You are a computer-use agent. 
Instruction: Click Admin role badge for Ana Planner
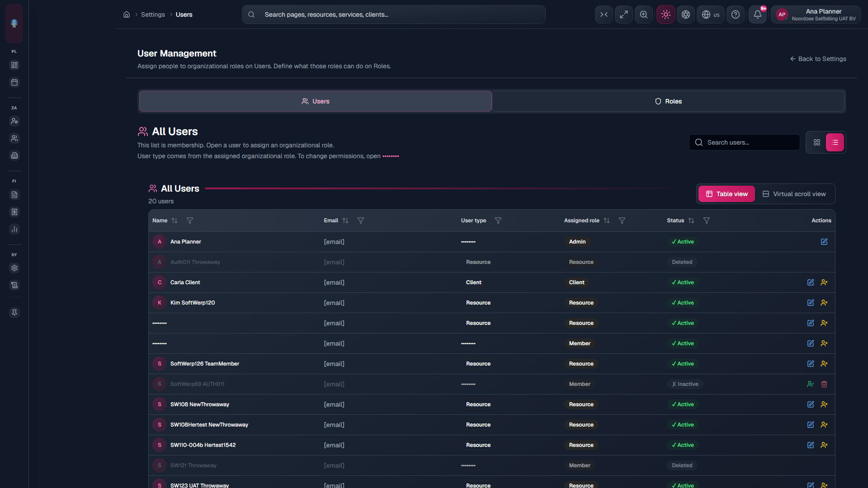(577, 242)
